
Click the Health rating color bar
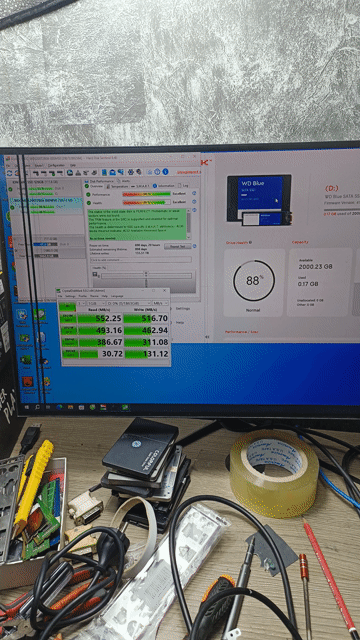(x=146, y=202)
